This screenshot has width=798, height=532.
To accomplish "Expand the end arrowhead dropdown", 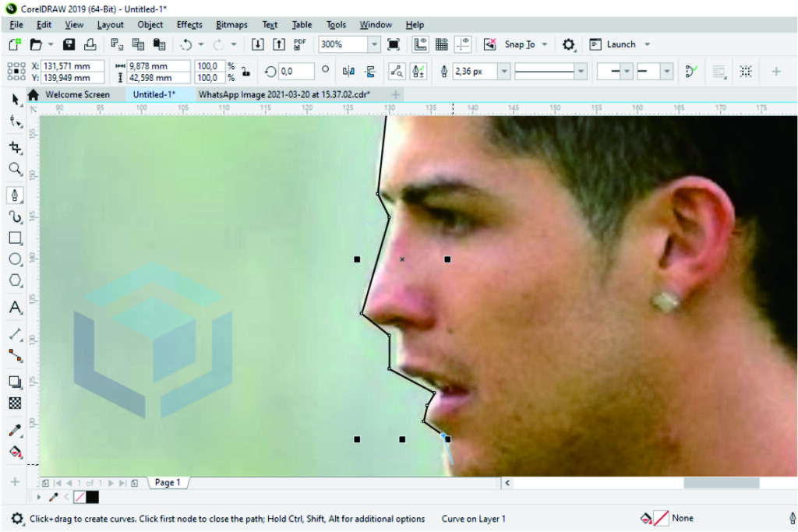I will (667, 72).
